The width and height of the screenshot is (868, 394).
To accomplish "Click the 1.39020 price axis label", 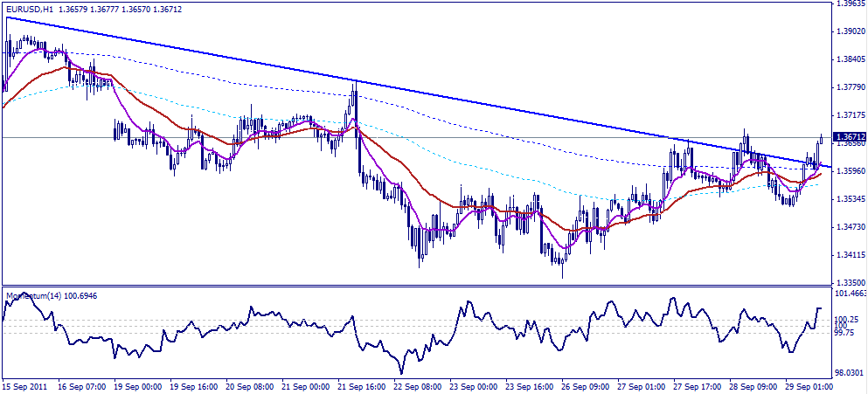I will pos(850,31).
